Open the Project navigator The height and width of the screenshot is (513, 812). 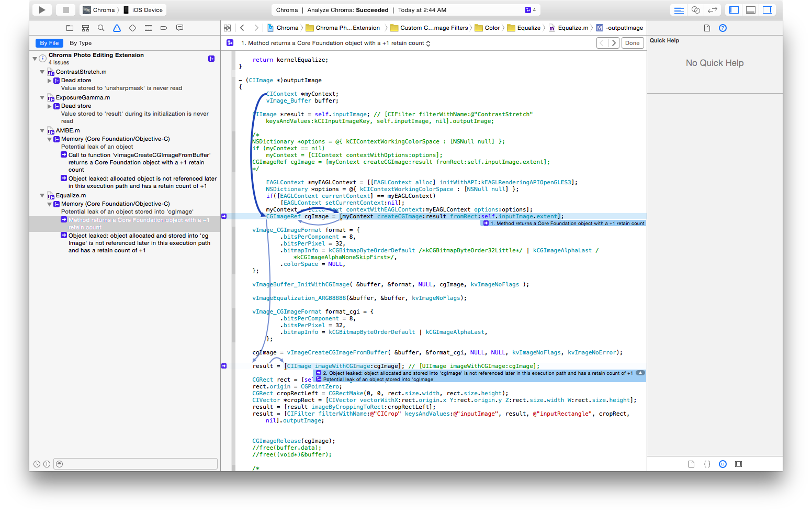70,28
